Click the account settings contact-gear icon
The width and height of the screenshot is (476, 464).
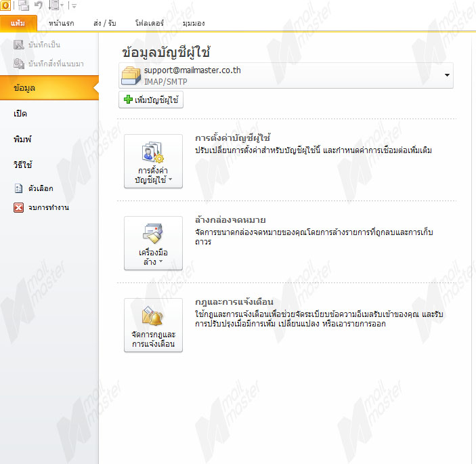pos(153,152)
